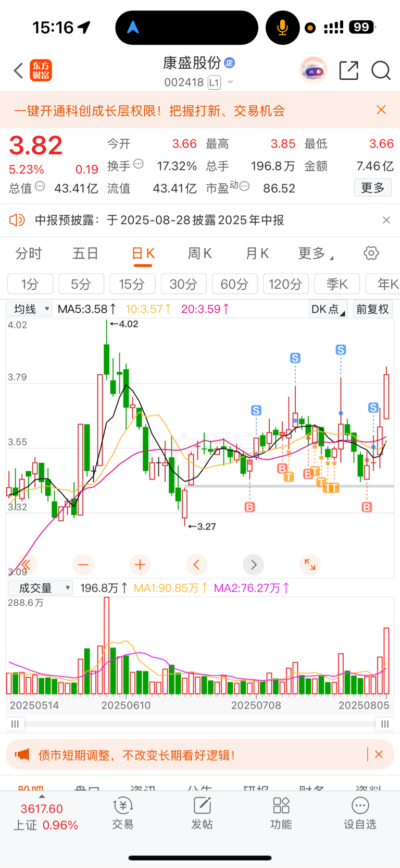Tap the info icon next to 市盈
The image size is (400, 868).
(x=244, y=186)
